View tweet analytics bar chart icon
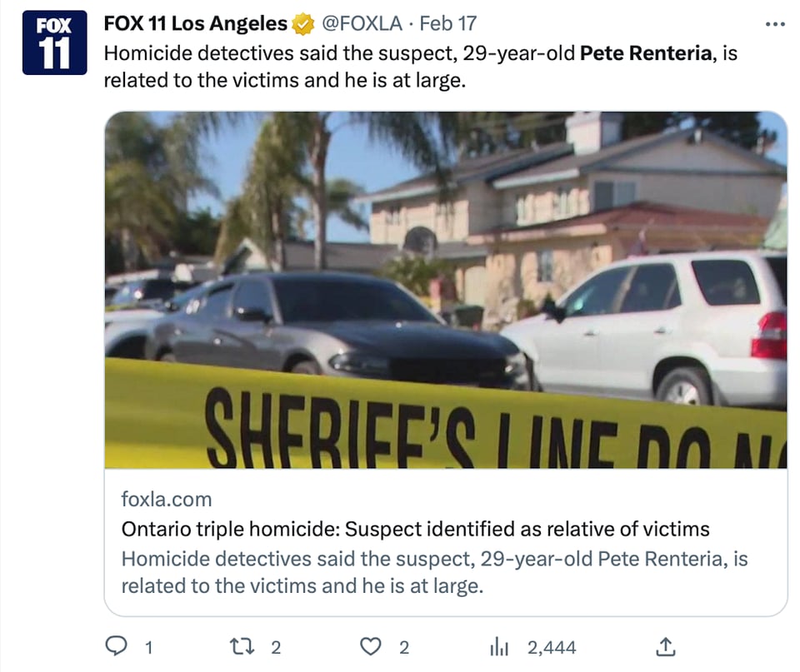 click(x=499, y=646)
